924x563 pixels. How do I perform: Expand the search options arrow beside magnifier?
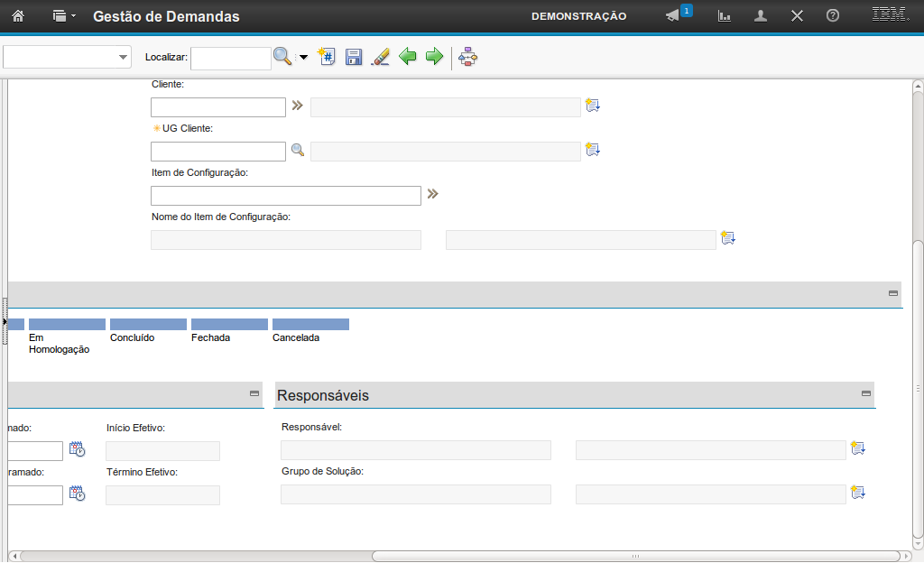[x=303, y=58]
